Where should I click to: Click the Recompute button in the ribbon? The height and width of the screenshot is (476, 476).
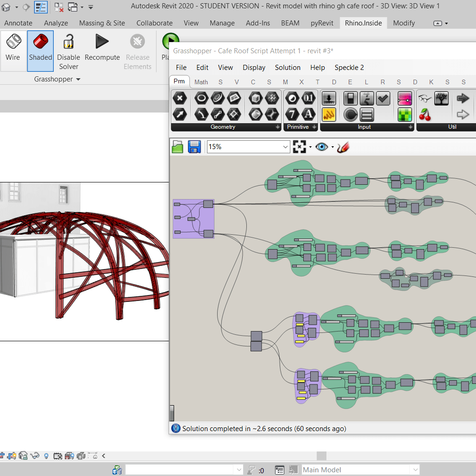click(x=102, y=48)
